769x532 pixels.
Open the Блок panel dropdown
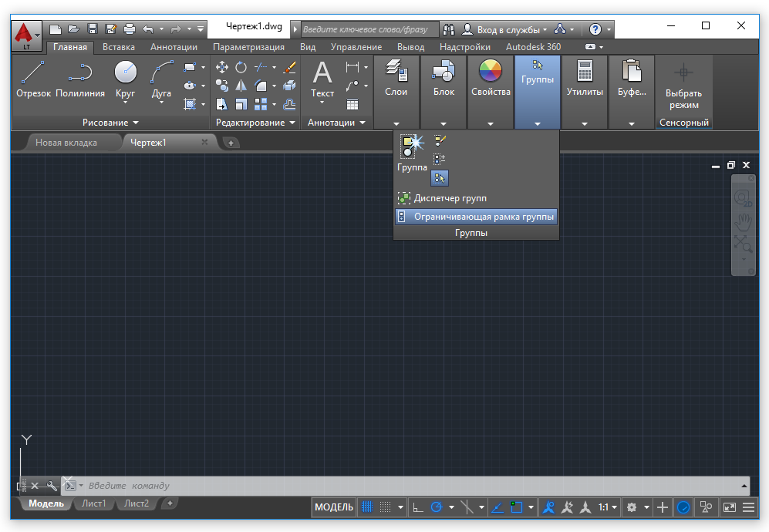[x=444, y=123]
